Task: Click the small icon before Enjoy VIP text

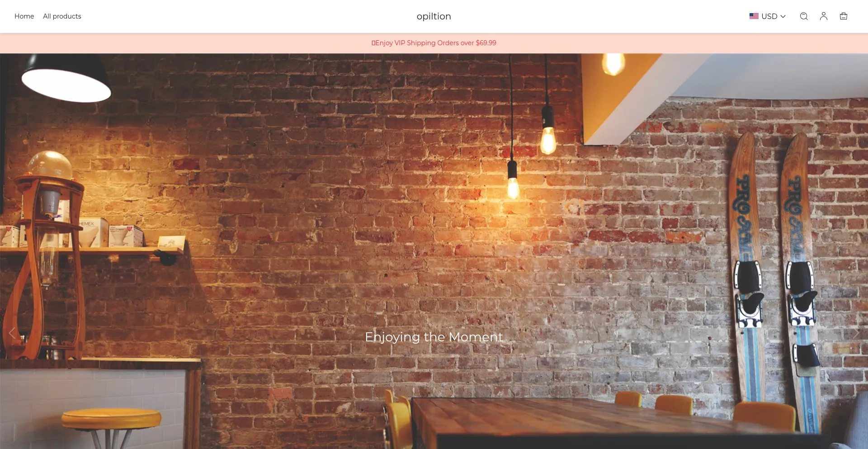Action: click(x=373, y=43)
